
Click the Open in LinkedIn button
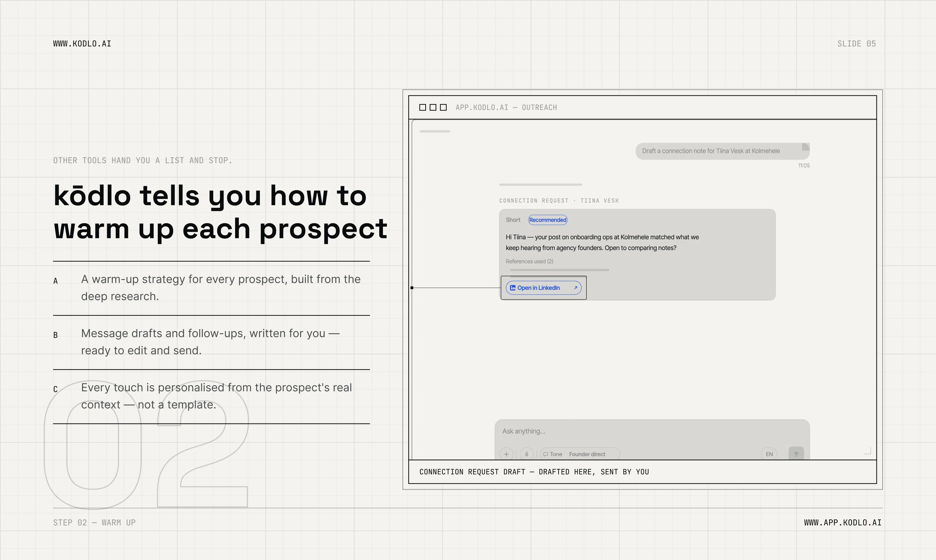tap(543, 288)
